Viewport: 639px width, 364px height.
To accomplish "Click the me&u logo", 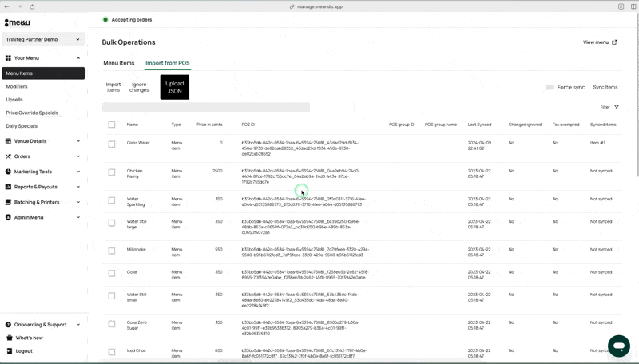I will pyautogui.click(x=17, y=22).
